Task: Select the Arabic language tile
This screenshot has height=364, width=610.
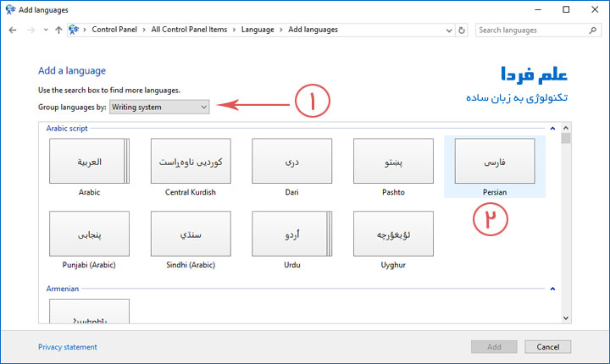Action: pos(89,161)
